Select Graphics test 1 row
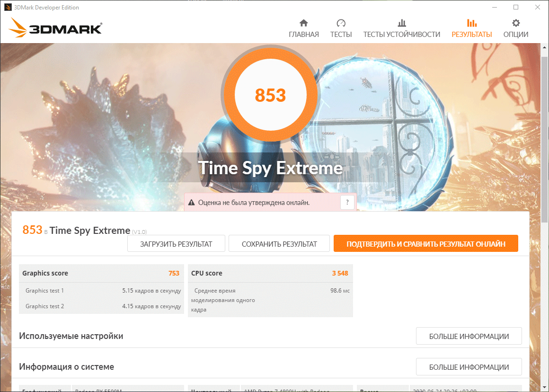 (102, 290)
